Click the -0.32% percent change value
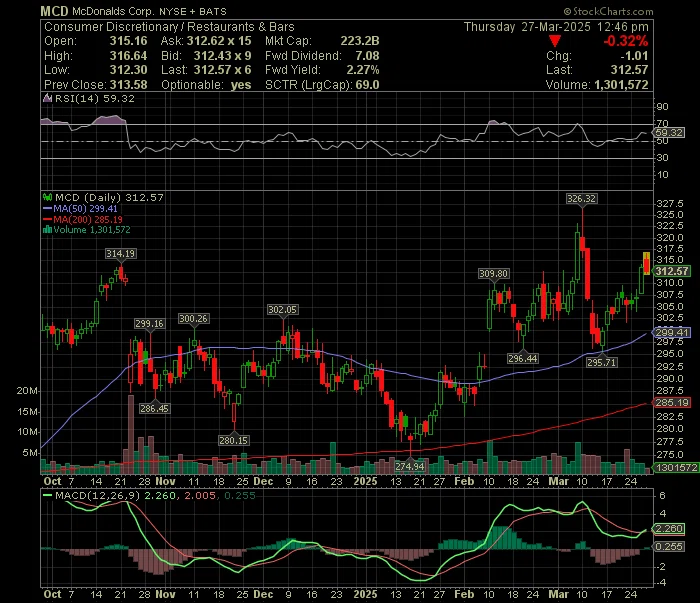This screenshot has width=700, height=603. coord(626,41)
